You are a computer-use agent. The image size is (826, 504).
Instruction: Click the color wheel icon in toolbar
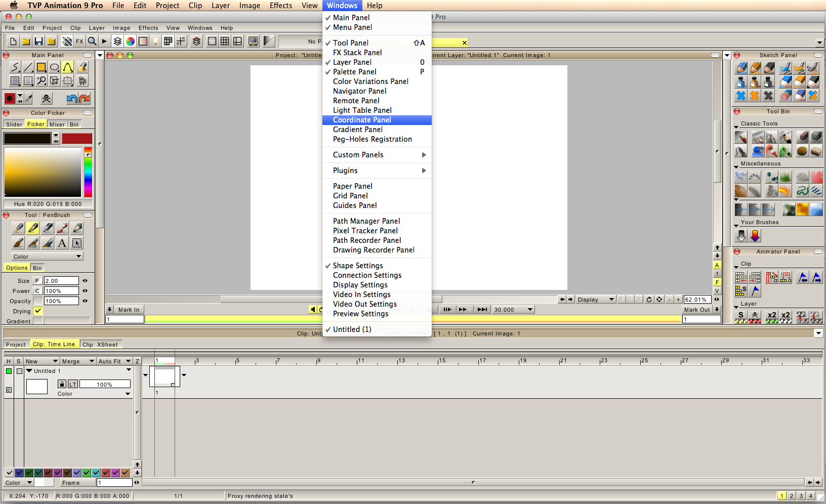[131, 41]
